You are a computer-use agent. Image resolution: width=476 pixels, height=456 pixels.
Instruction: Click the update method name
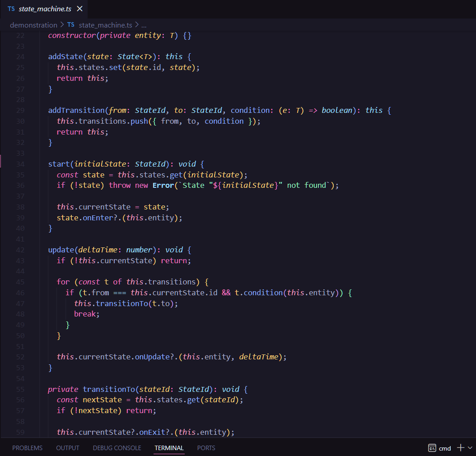(x=61, y=250)
